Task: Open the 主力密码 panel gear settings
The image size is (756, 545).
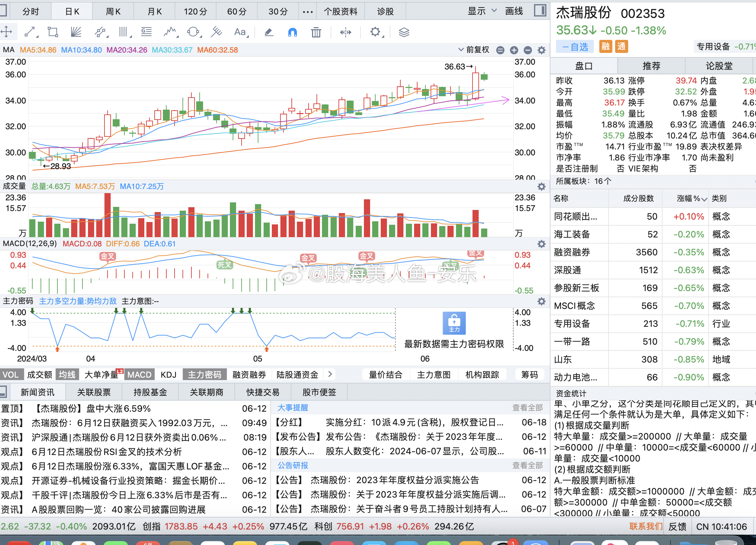Action: click(542, 301)
